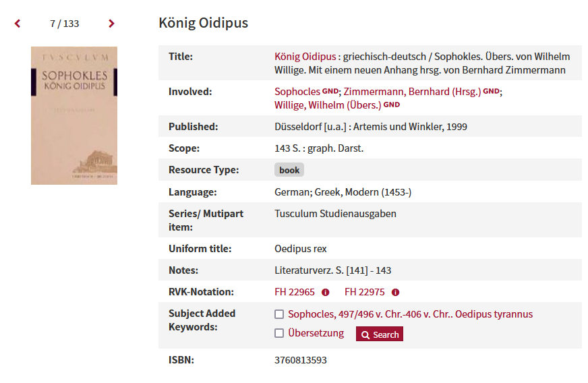Open GND icon after Willige, Wilhelm
The height and width of the screenshot is (383, 588).
tap(392, 105)
